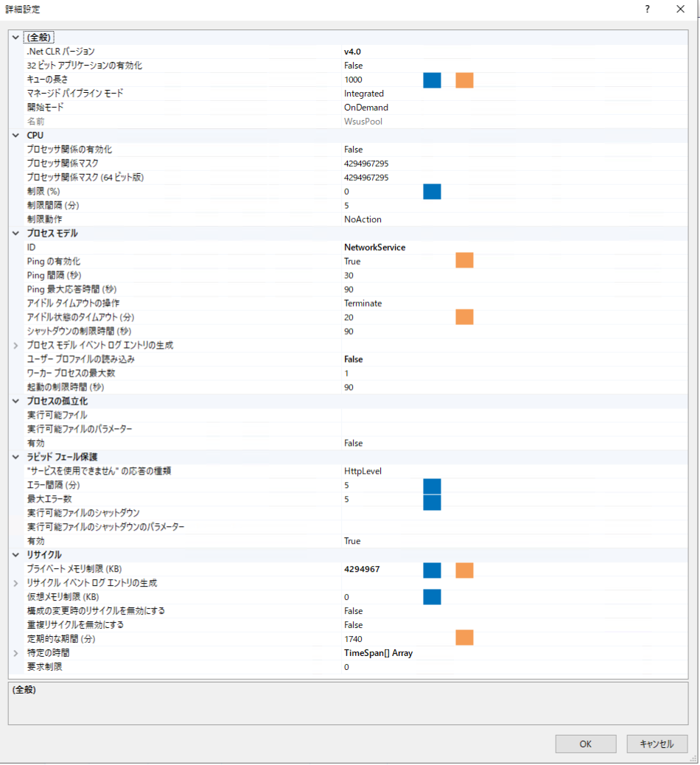This screenshot has width=700, height=765.
Task: Click the キャンセル button
Action: (x=656, y=744)
